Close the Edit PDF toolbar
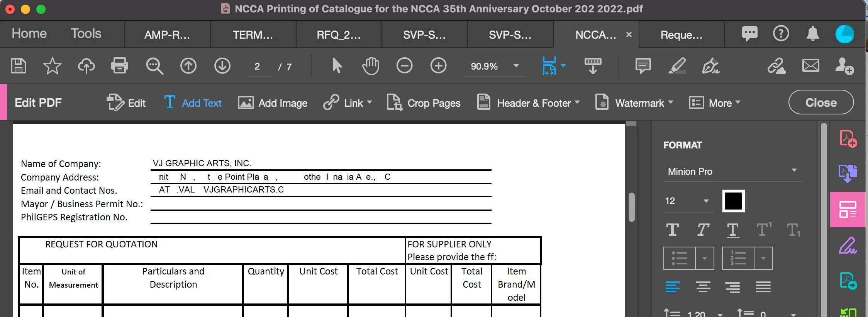This screenshot has width=868, height=317. coord(821,102)
